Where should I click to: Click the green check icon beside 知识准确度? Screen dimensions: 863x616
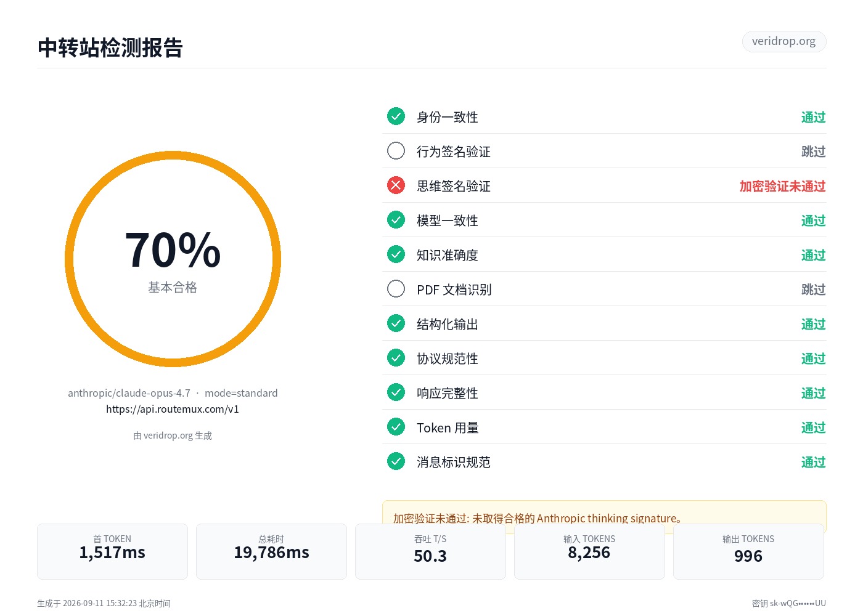pyautogui.click(x=396, y=254)
